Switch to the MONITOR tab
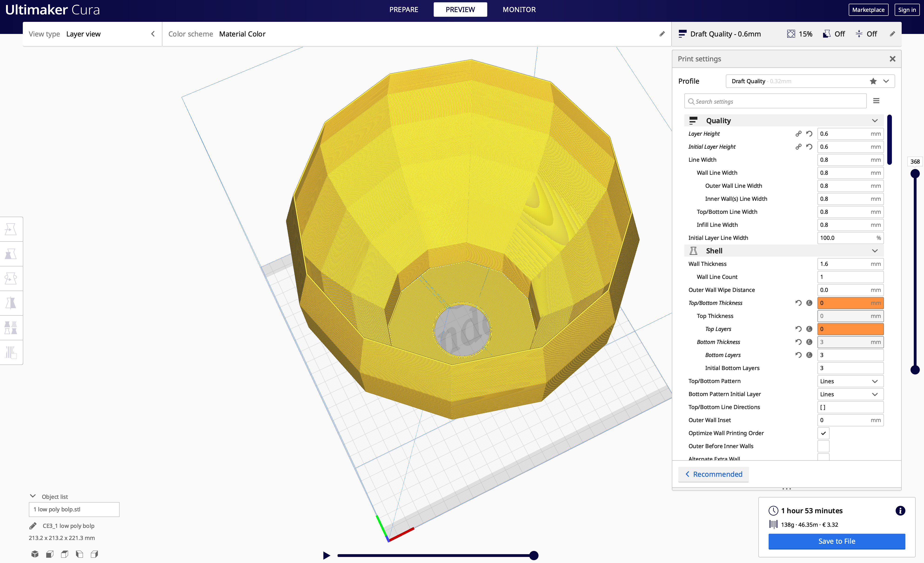The height and width of the screenshot is (563, 924). click(519, 10)
